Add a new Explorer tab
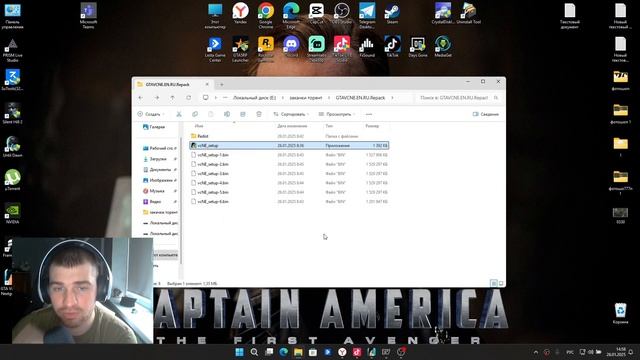Viewport: 640px width, 360px height. coord(222,84)
